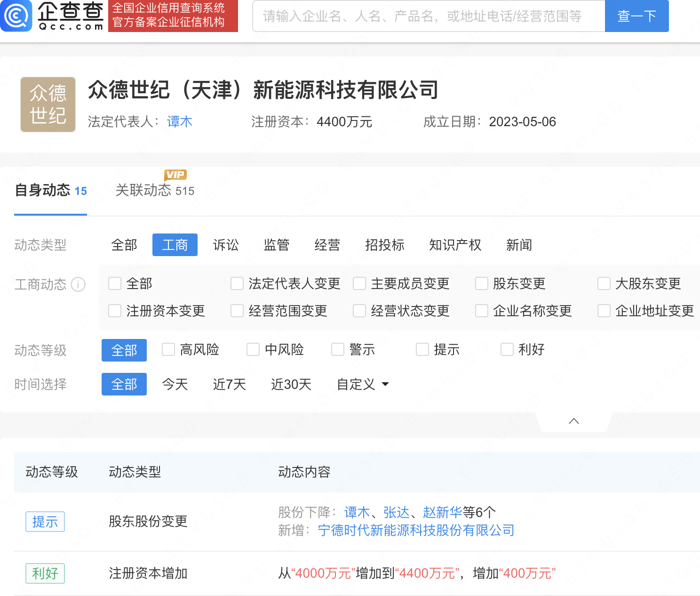Image resolution: width=700 pixels, height=596 pixels.
Task: Check the 注册资本变更 checkbox
Action: [x=115, y=311]
